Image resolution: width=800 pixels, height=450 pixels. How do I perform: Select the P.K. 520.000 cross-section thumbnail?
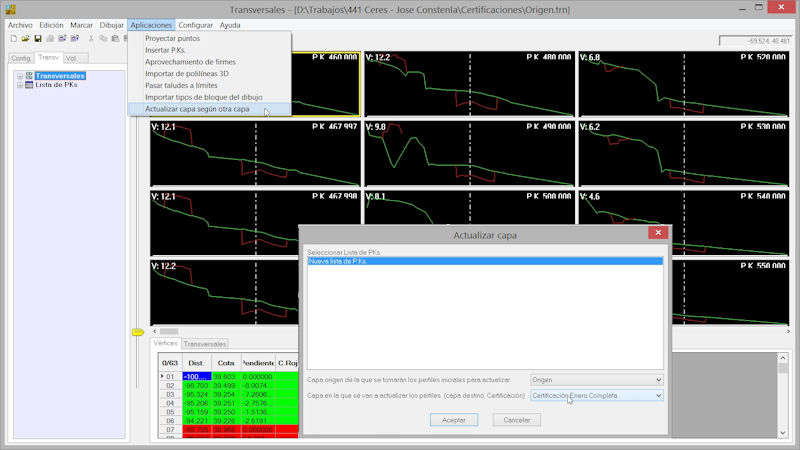[x=684, y=84]
